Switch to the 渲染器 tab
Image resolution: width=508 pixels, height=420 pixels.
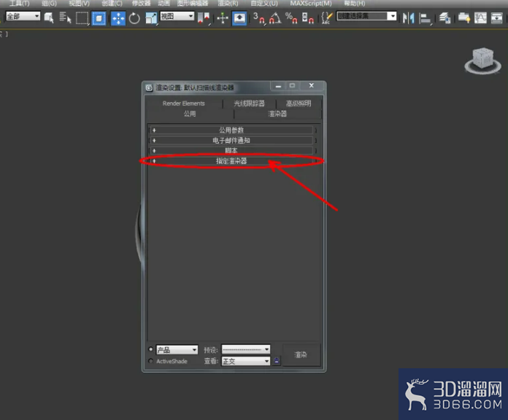pyautogui.click(x=277, y=114)
